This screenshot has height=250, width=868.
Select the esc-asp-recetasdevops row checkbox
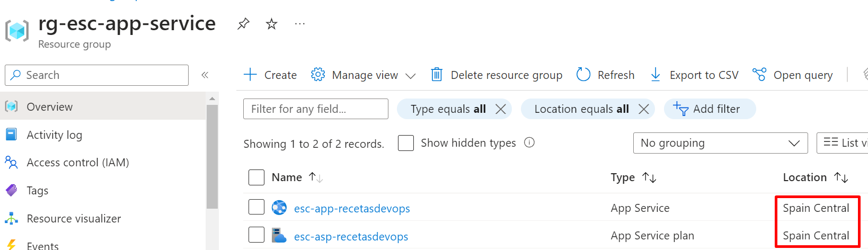[256, 235]
